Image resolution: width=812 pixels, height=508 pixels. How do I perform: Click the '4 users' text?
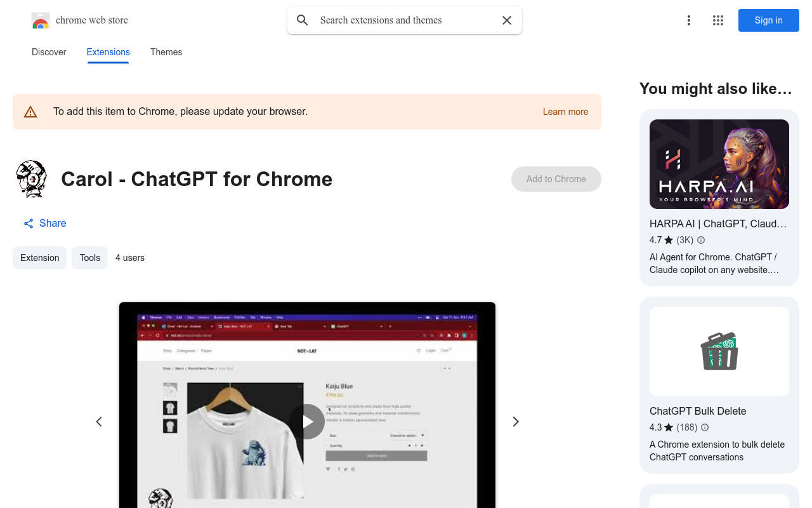(130, 258)
